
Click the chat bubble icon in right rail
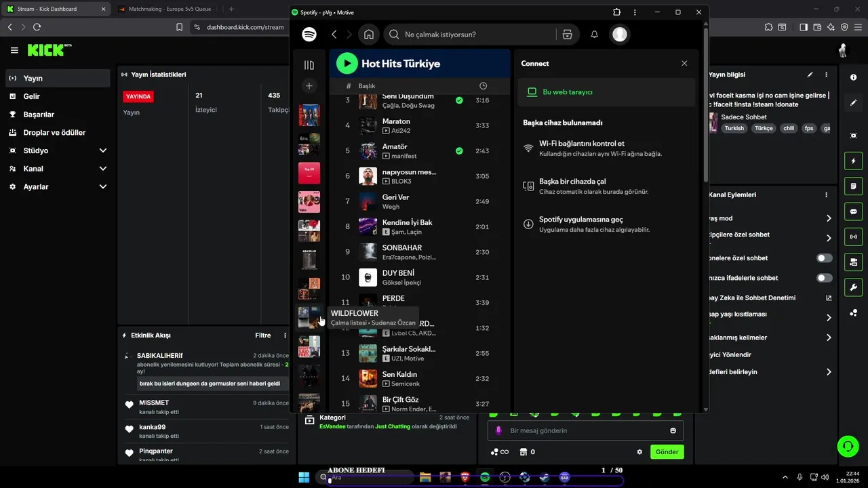pos(853,211)
